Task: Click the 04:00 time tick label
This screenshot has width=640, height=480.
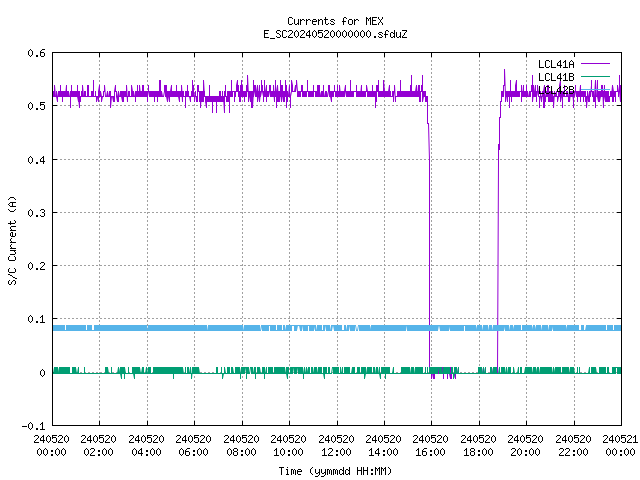Action: point(146,452)
